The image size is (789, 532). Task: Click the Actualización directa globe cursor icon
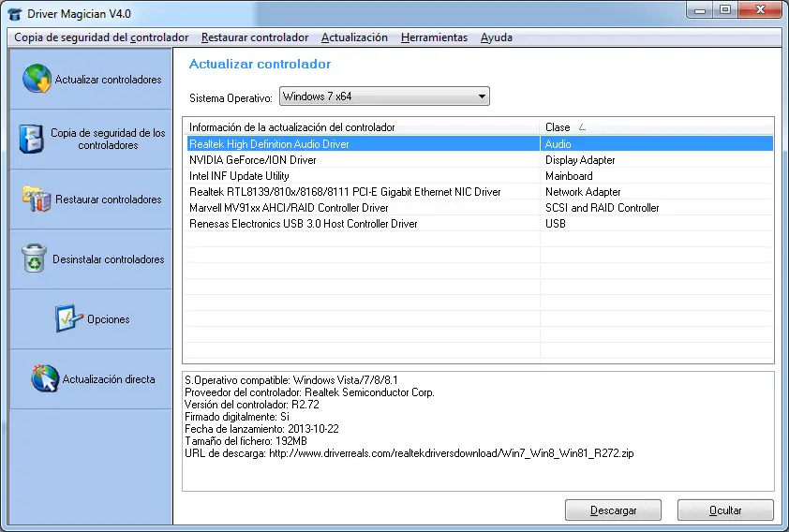click(45, 378)
